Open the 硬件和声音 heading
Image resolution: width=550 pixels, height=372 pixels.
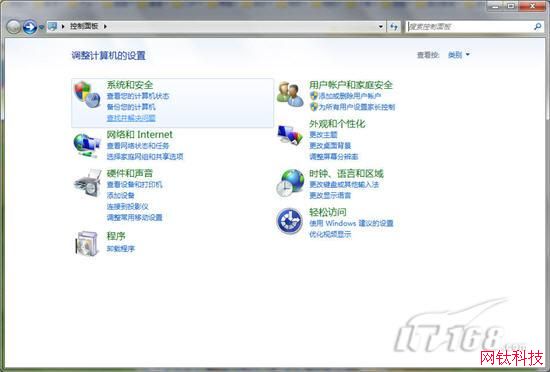pos(129,173)
